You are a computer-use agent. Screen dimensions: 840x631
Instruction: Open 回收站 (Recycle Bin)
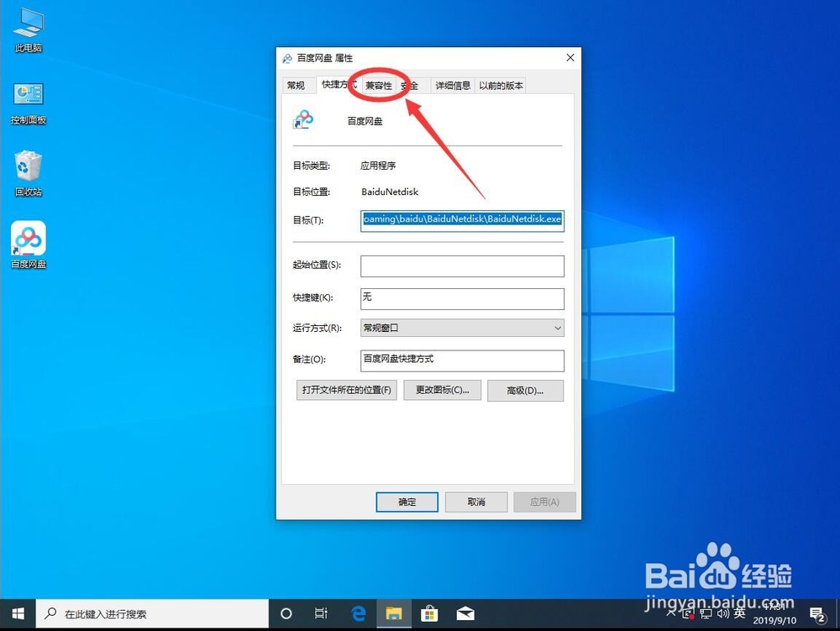point(28,166)
